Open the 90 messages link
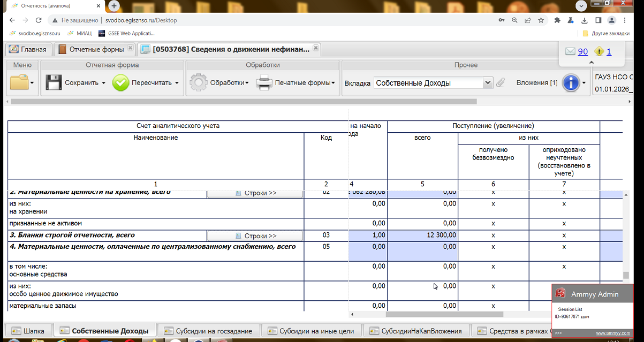The width and height of the screenshot is (644, 342). coord(582,51)
